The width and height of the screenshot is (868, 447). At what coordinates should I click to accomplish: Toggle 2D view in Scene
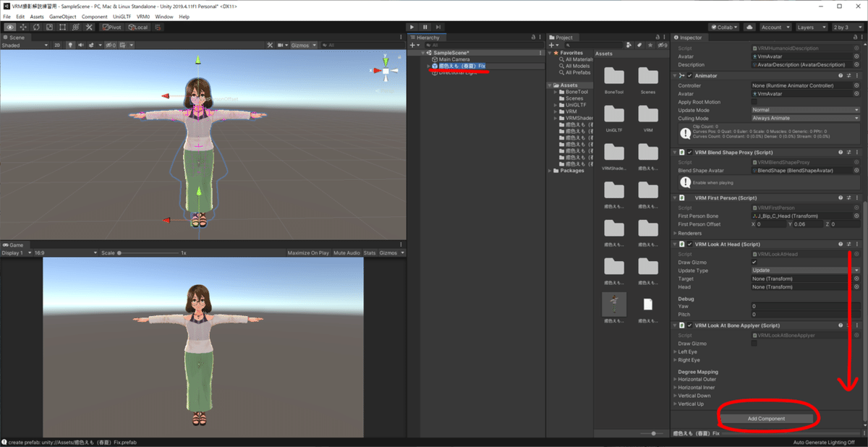click(58, 45)
